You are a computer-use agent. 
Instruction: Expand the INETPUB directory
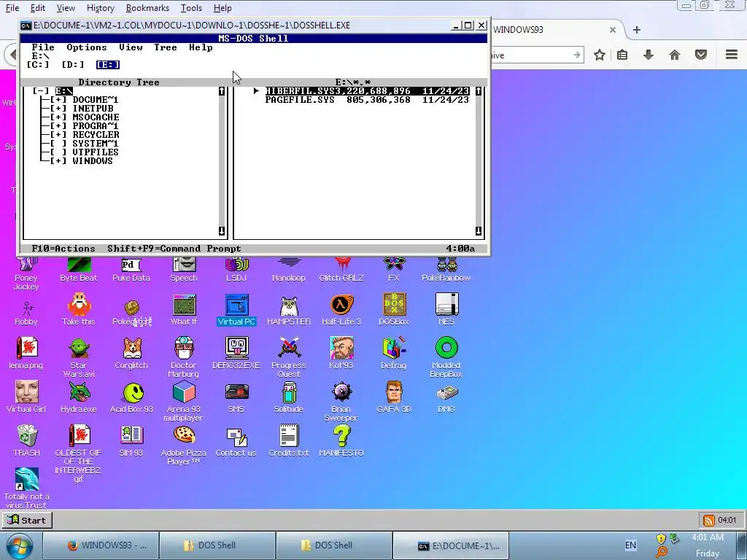(x=58, y=109)
